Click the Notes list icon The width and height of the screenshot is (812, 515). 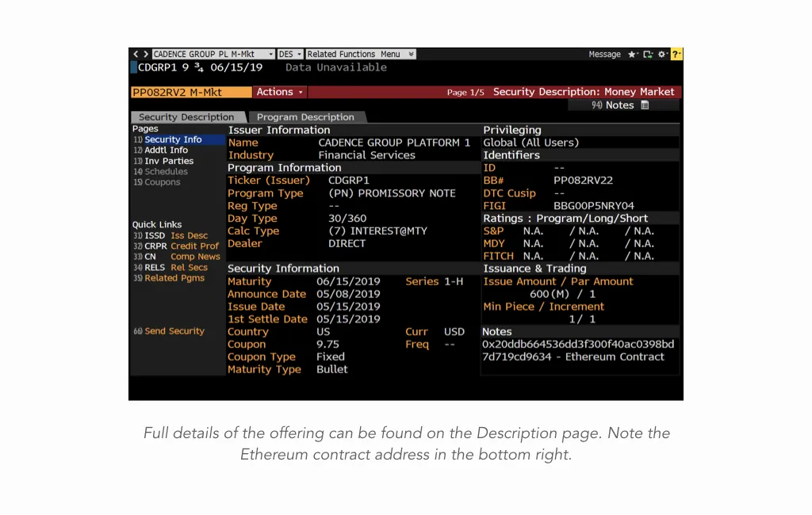coord(645,105)
